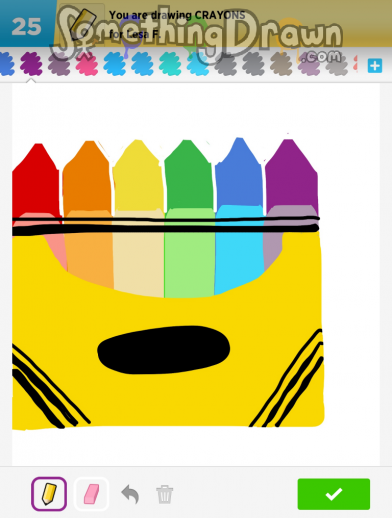Select the yellow pencil drawing tool
The height and width of the screenshot is (518, 392).
pos(49,494)
